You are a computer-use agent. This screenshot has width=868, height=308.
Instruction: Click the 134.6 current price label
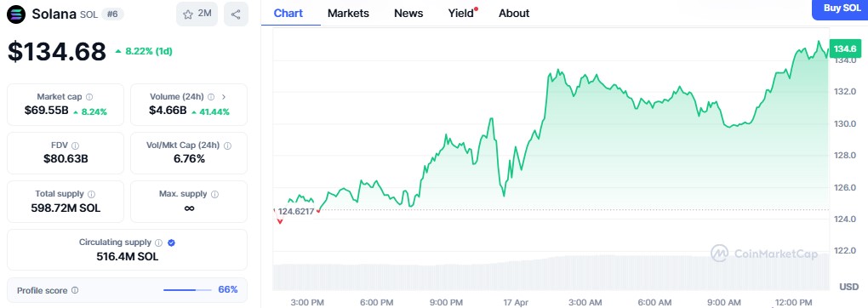click(845, 48)
